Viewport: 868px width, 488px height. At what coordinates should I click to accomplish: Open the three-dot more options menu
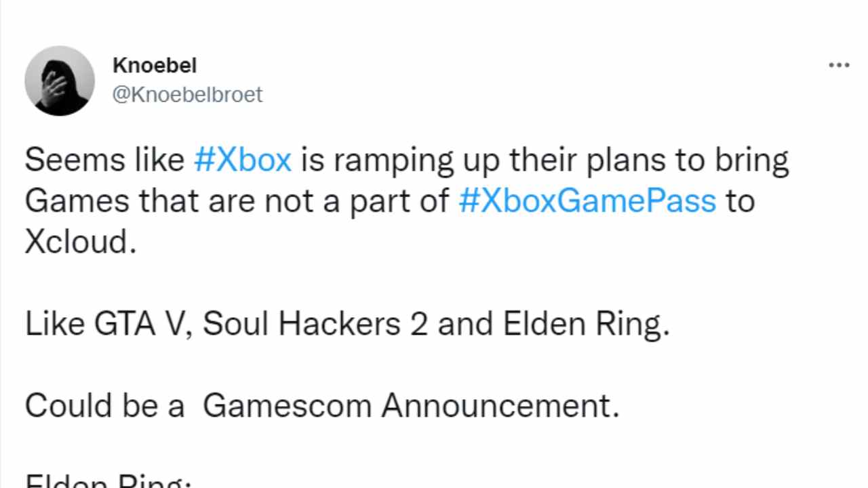point(839,66)
